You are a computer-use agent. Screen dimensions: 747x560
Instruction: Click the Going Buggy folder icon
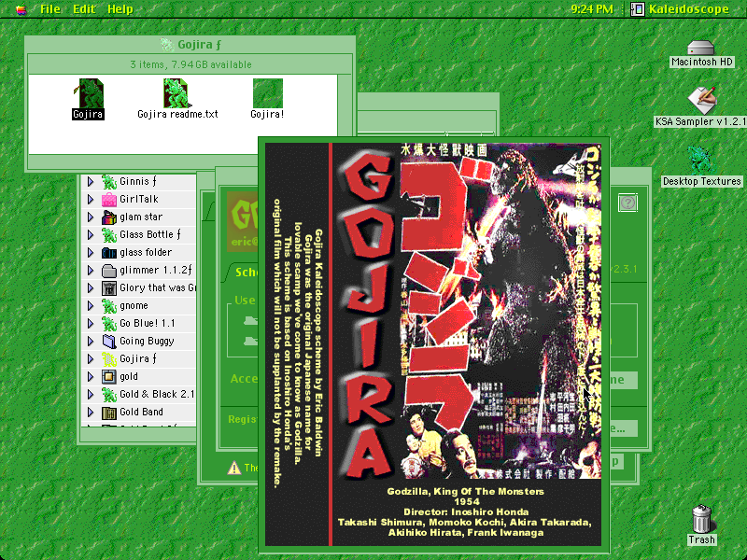(109, 342)
